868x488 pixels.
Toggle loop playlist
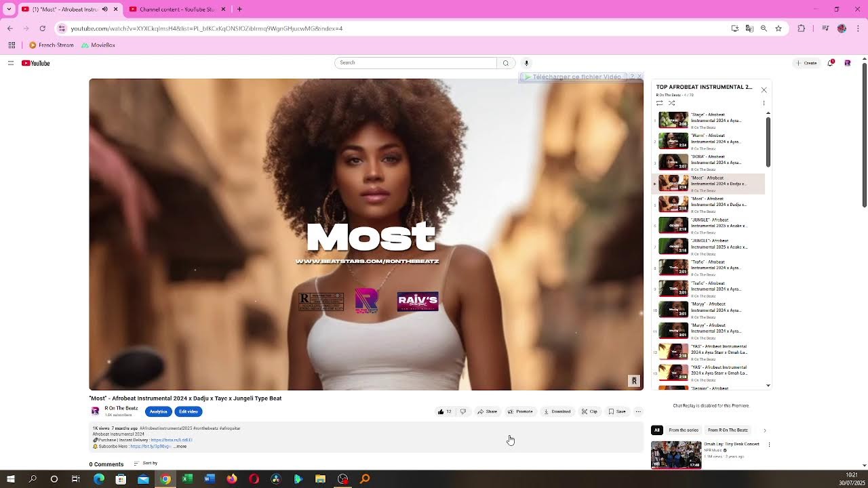coord(659,103)
